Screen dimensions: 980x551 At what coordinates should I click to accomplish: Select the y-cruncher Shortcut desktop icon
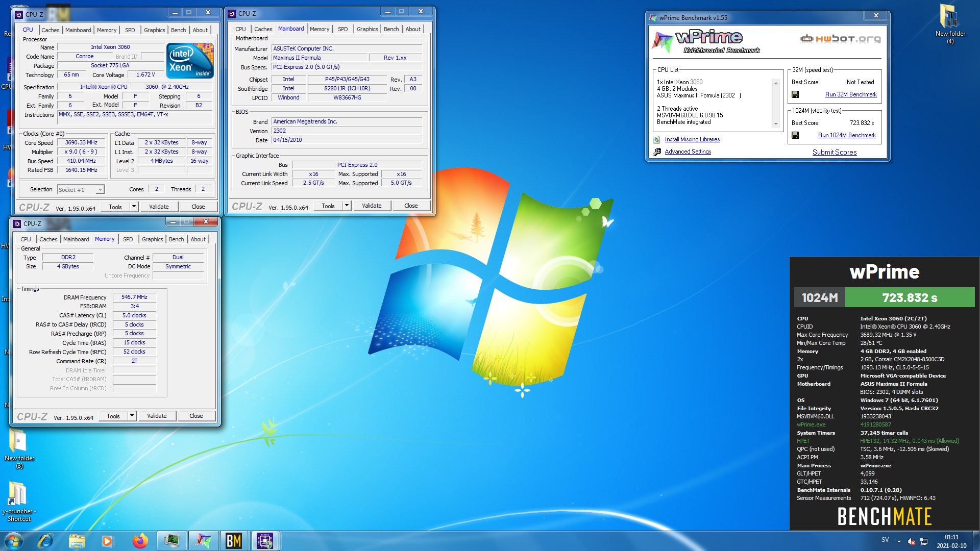[19, 502]
